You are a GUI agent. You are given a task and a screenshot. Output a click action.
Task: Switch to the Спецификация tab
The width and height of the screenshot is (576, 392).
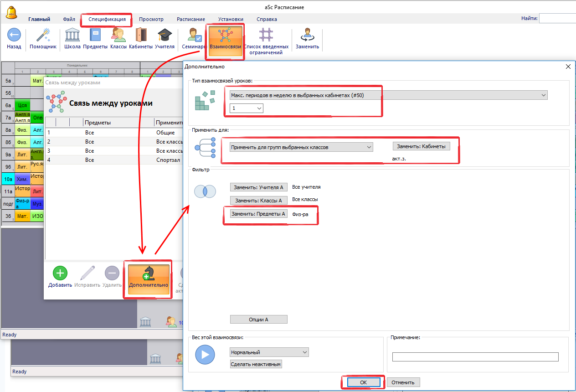coord(107,19)
